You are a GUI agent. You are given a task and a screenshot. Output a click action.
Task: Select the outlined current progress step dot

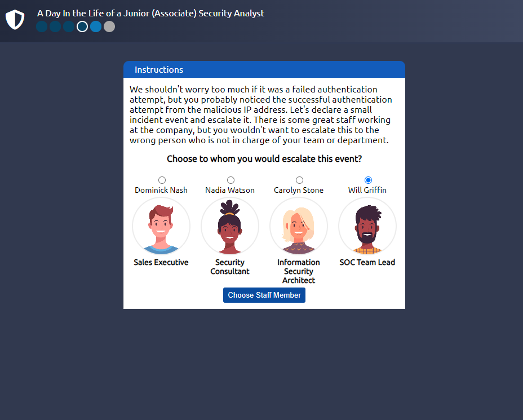(x=82, y=26)
